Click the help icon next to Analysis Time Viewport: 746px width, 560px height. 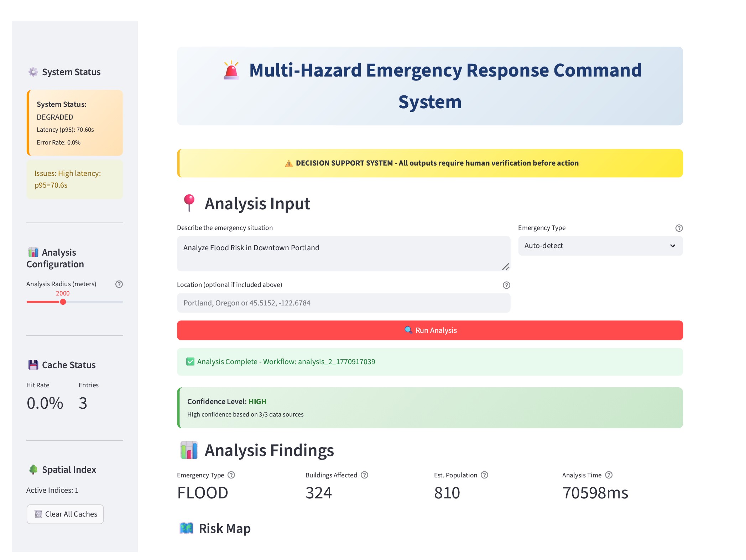point(609,475)
